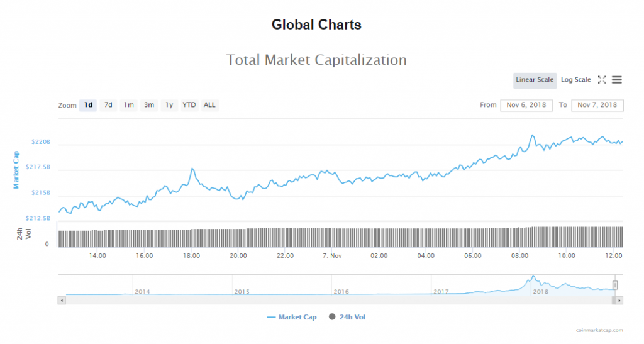Click the fullscreen expand arrows icon

[602, 80]
